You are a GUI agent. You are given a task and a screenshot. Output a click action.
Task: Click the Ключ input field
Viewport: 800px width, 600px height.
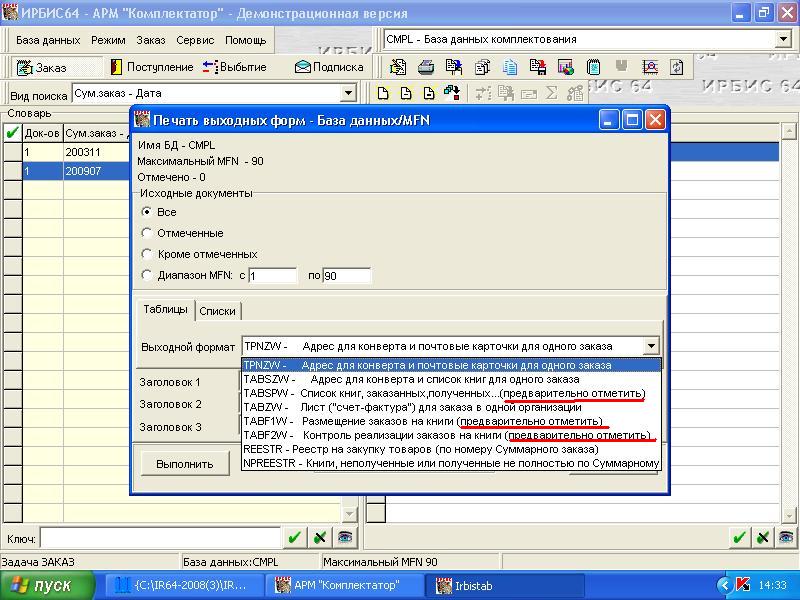[160, 538]
